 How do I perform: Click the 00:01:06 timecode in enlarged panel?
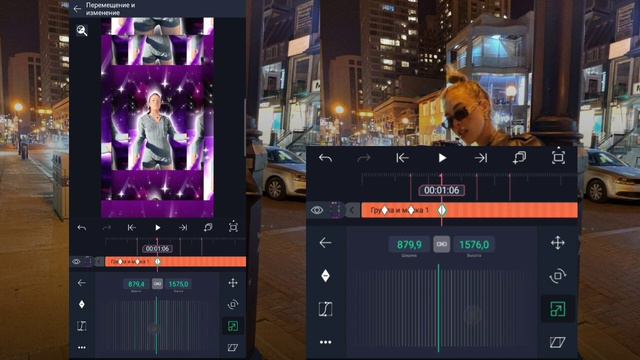[442, 190]
